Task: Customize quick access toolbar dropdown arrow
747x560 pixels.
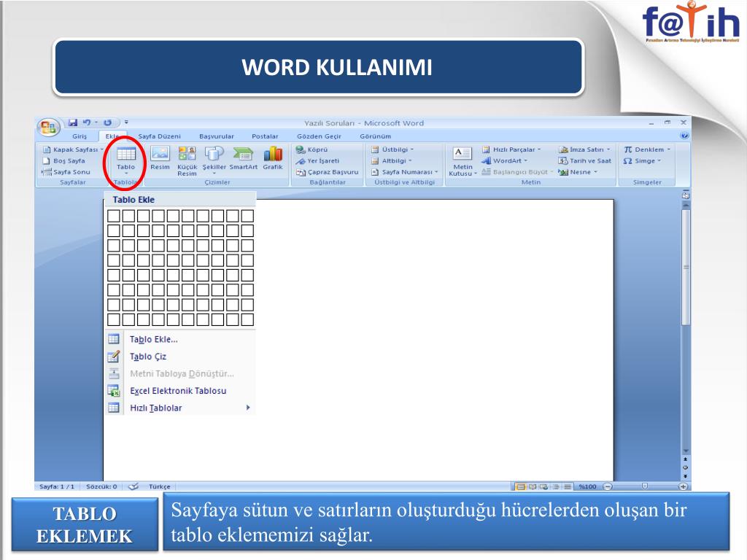Action: [x=127, y=122]
